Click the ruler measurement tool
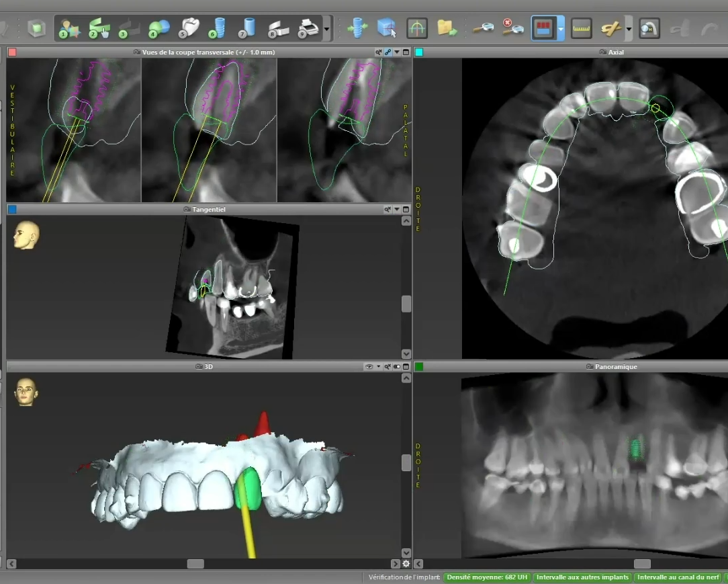This screenshot has height=584, width=728. (581, 28)
